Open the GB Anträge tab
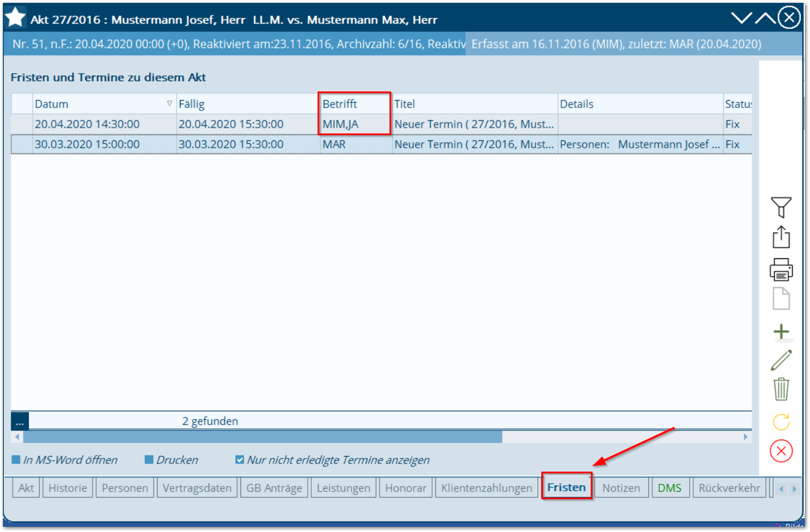Image resolution: width=810 pixels, height=532 pixels. click(x=274, y=488)
